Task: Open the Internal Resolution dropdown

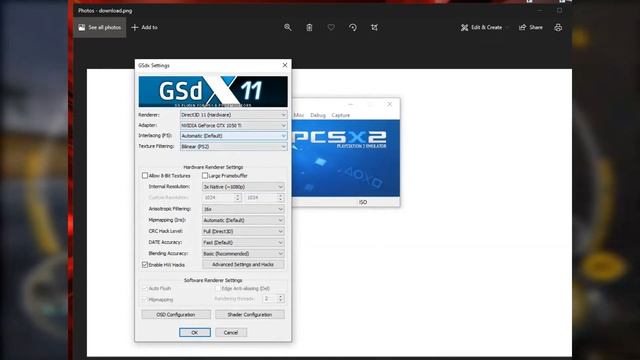Action: [243, 187]
